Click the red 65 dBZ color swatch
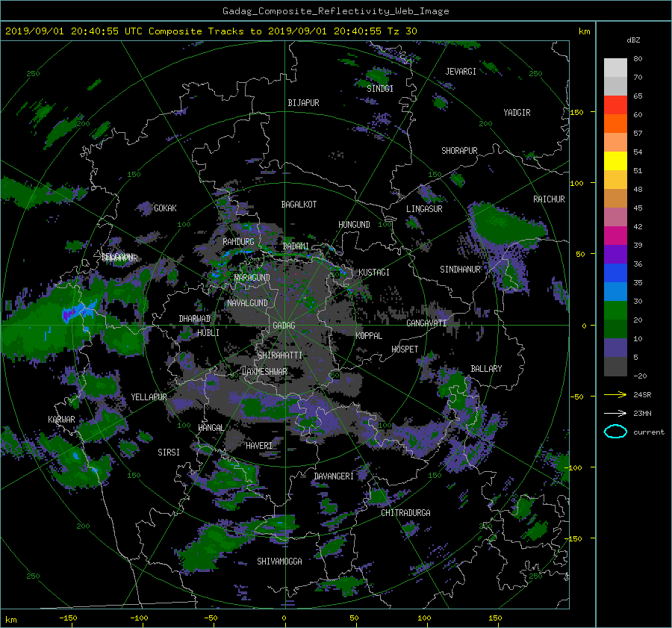Image resolution: width=672 pixels, height=628 pixels. click(x=615, y=105)
